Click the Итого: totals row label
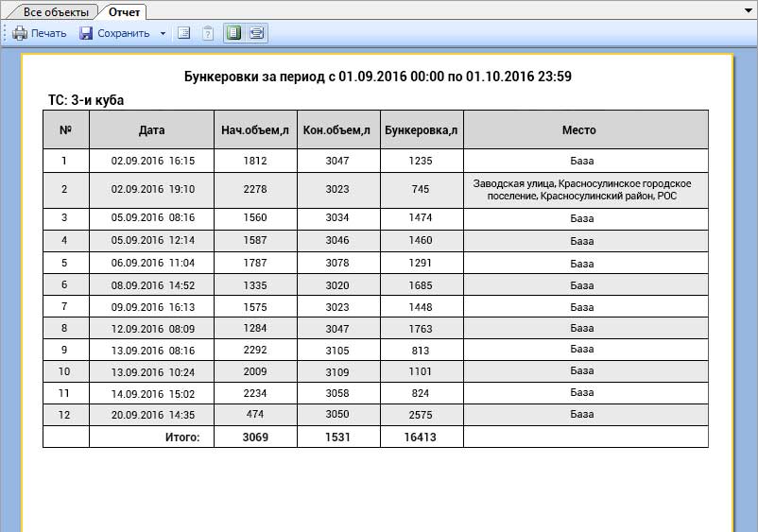The image size is (758, 532). coord(181,438)
